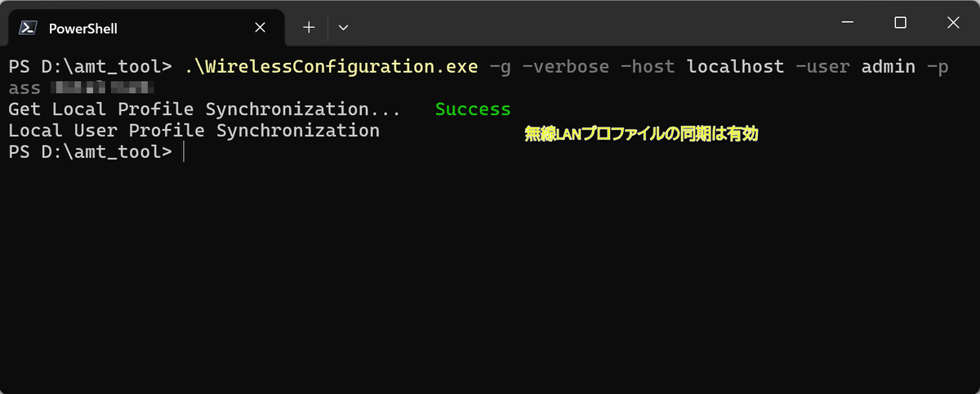Expand the new tab profile dropdown chevron

(343, 27)
